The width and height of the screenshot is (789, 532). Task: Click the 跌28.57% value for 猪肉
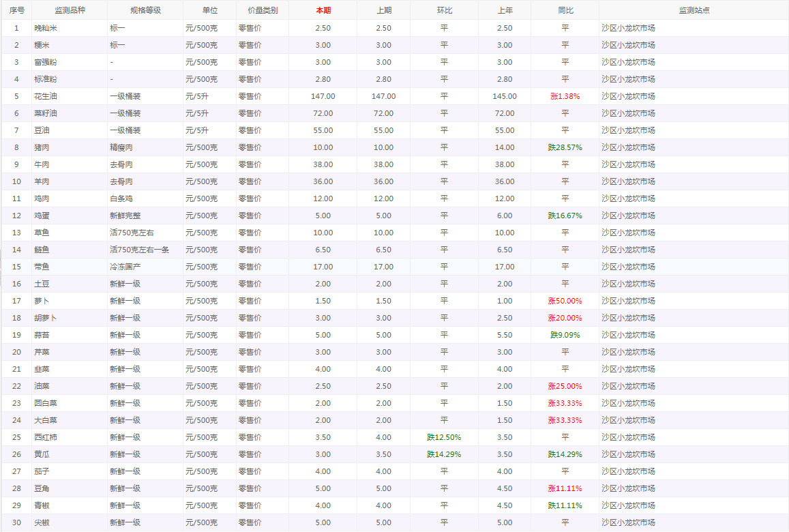click(565, 147)
